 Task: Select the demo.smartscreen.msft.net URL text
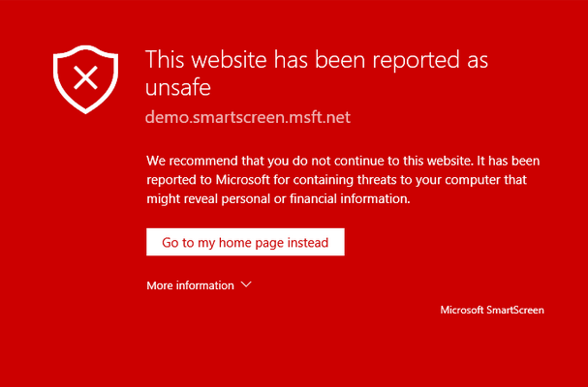coord(248,117)
